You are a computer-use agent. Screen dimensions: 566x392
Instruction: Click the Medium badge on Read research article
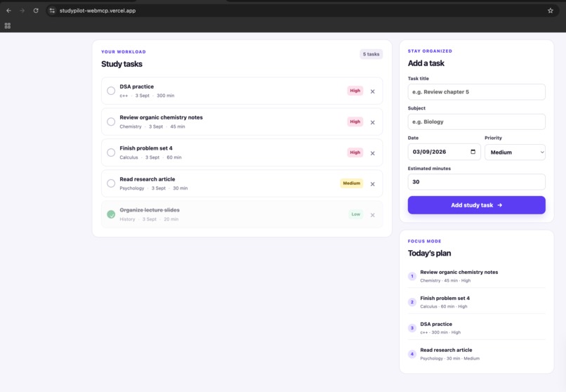pos(351,183)
